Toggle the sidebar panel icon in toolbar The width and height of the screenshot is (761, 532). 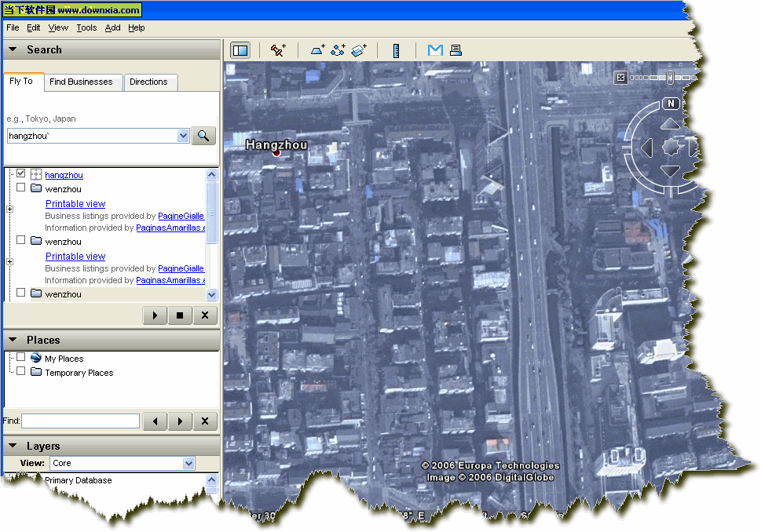[x=240, y=50]
